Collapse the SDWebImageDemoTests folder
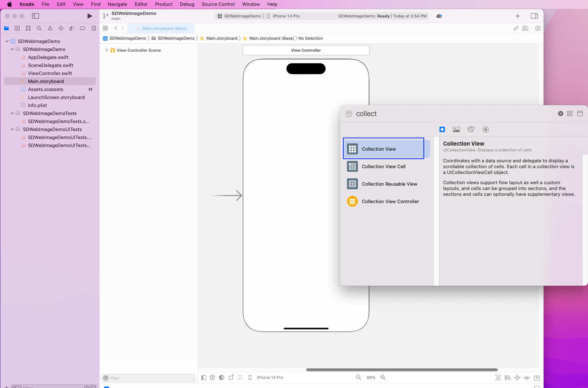Image resolution: width=588 pixels, height=388 pixels. coord(12,113)
